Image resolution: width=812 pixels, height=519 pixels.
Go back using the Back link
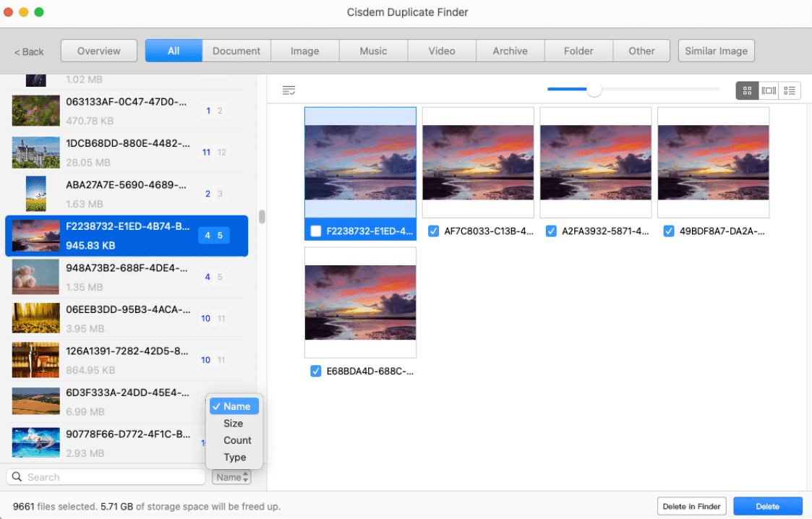pos(28,51)
